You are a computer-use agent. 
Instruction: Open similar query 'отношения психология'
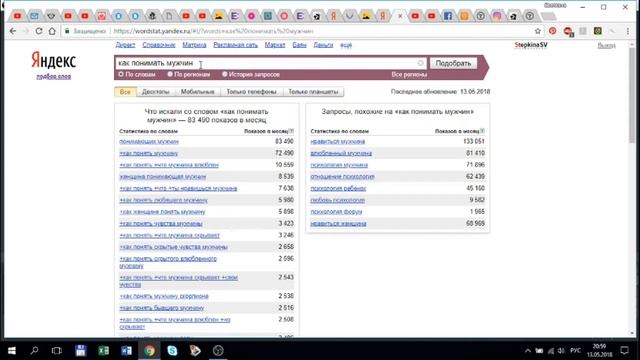pyautogui.click(x=342, y=177)
